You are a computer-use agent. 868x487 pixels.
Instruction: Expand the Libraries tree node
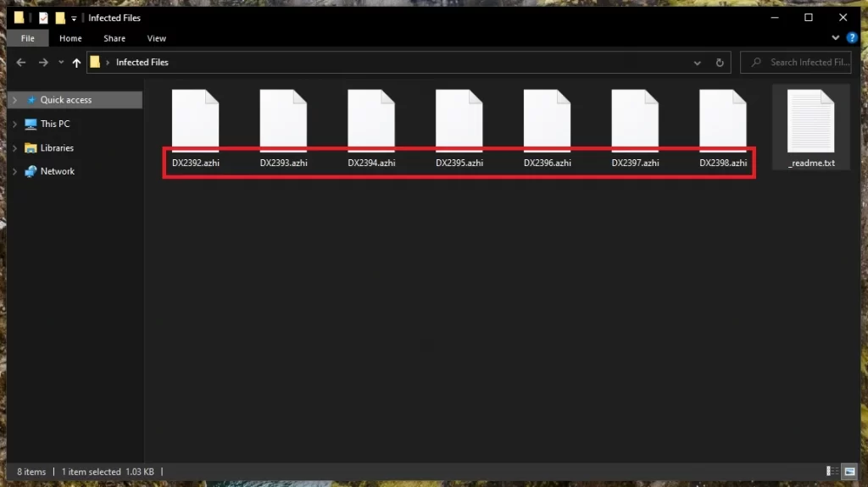(15, 147)
